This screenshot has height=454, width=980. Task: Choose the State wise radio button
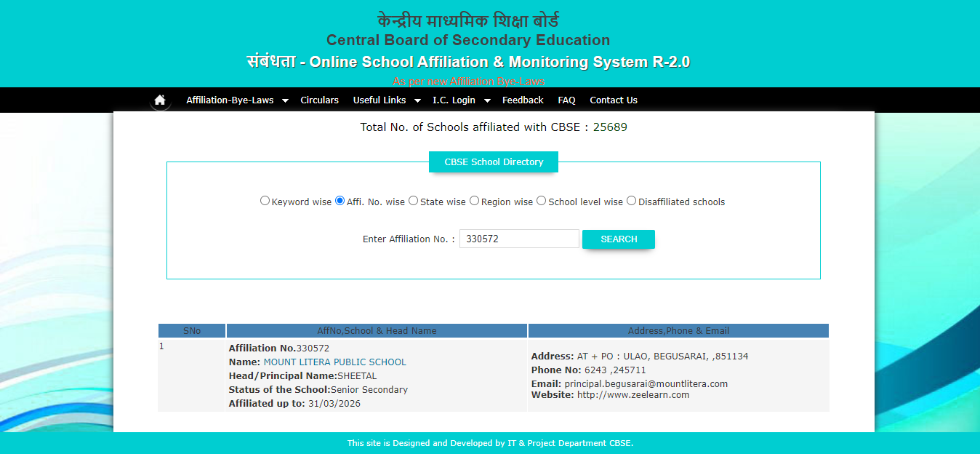click(413, 201)
